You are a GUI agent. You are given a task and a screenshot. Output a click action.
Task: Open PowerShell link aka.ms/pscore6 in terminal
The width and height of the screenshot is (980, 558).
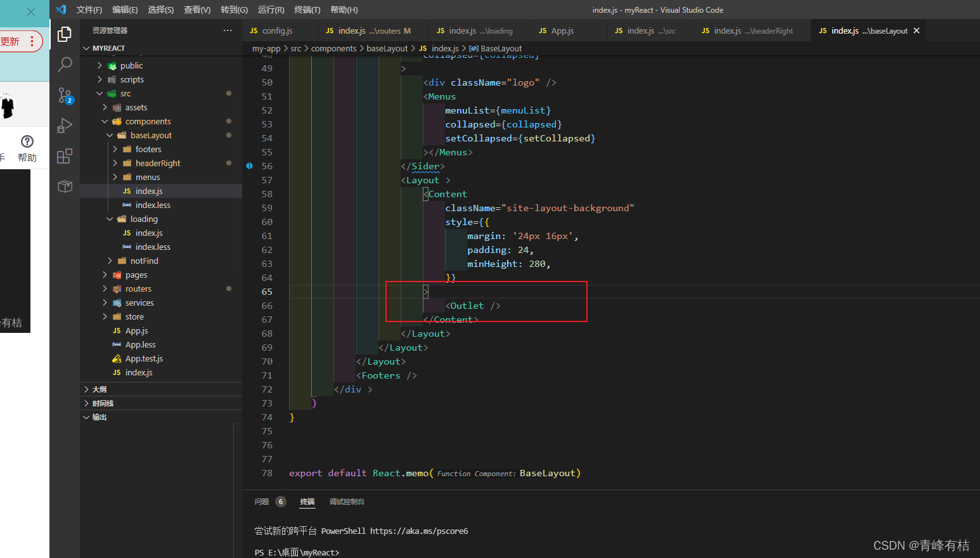pos(419,531)
